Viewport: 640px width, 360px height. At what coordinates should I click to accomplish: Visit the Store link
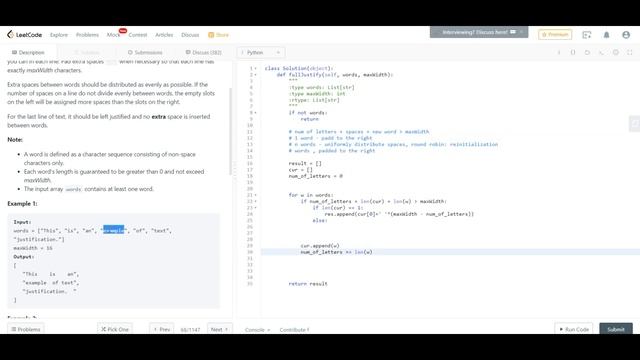(218, 35)
